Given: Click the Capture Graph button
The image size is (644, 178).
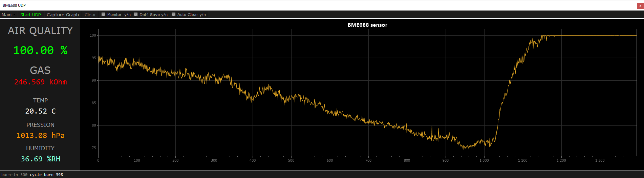Looking at the screenshot, I should point(63,15).
